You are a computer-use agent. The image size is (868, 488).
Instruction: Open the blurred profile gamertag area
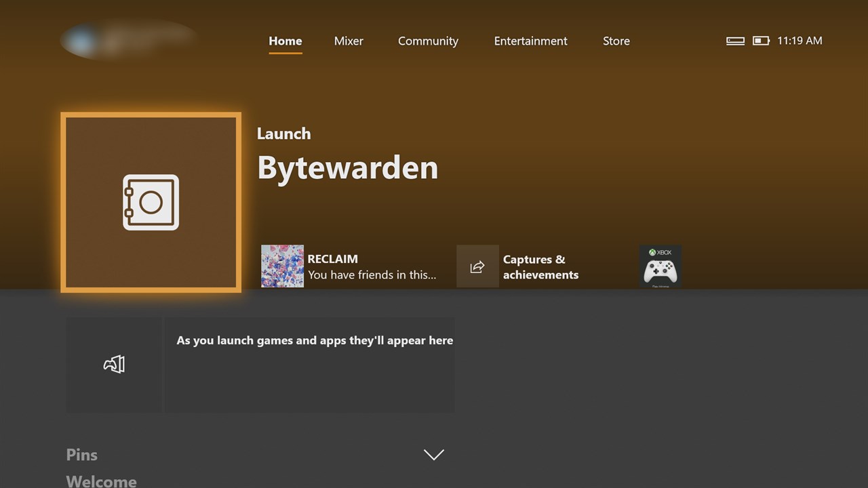tap(129, 39)
